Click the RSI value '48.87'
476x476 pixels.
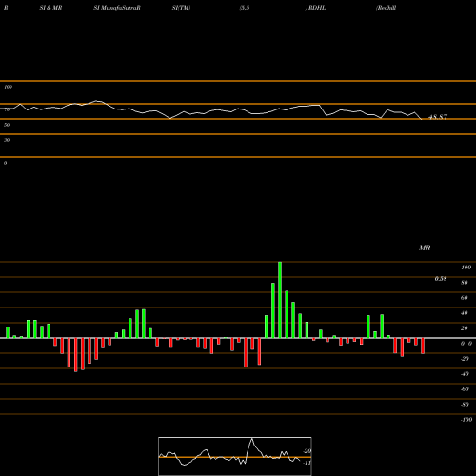[x=438, y=117]
